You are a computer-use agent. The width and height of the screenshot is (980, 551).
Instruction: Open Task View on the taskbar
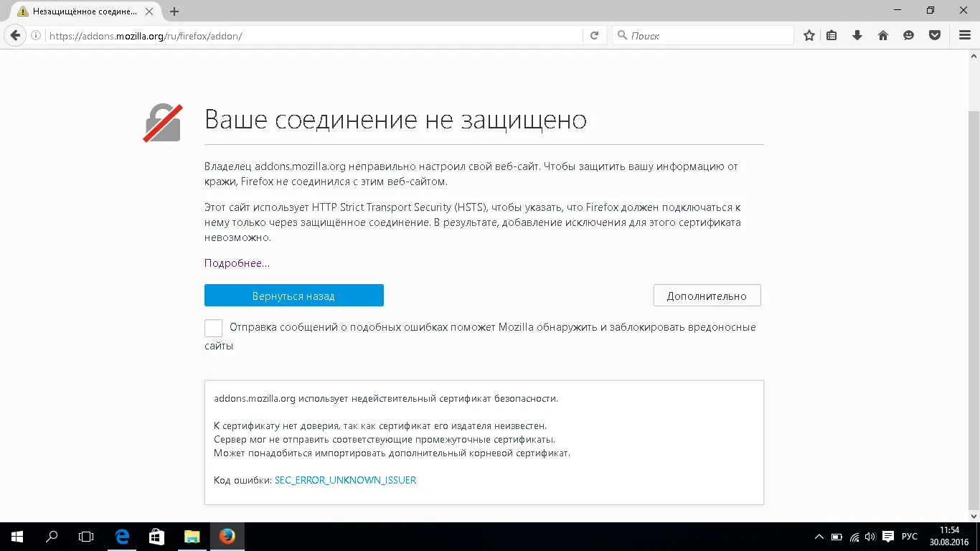86,537
